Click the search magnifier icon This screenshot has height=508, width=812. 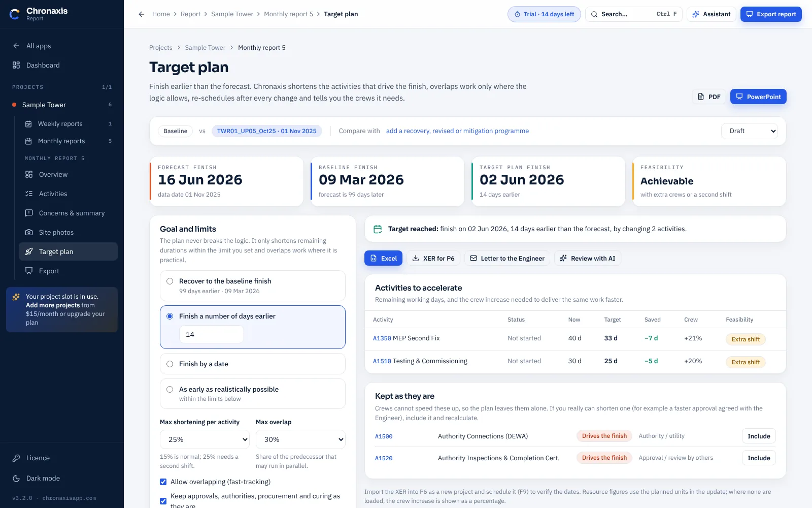click(x=594, y=14)
